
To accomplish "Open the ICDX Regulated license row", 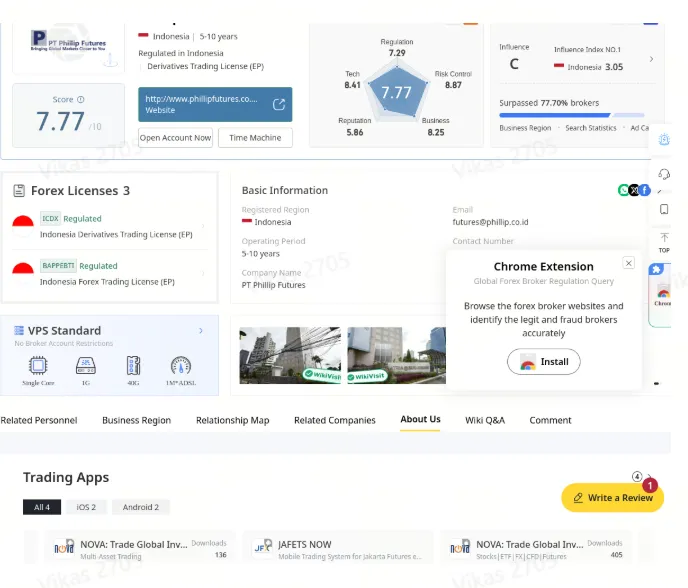I will [110, 226].
